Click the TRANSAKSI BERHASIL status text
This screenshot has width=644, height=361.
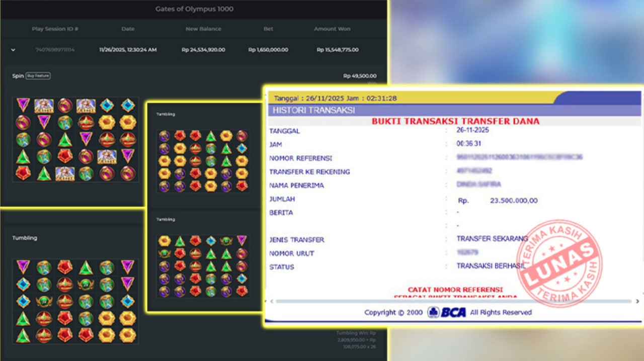tap(491, 266)
